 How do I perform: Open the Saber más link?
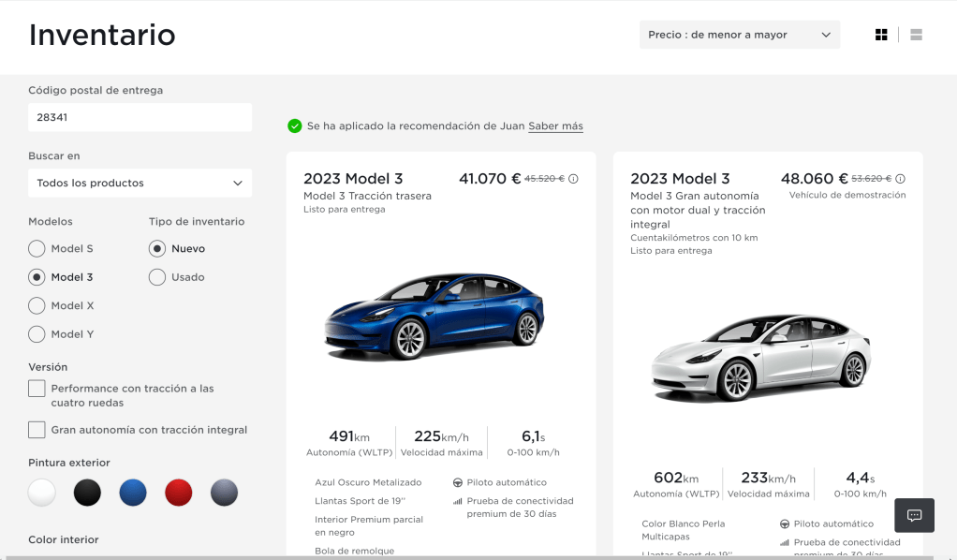pos(555,126)
